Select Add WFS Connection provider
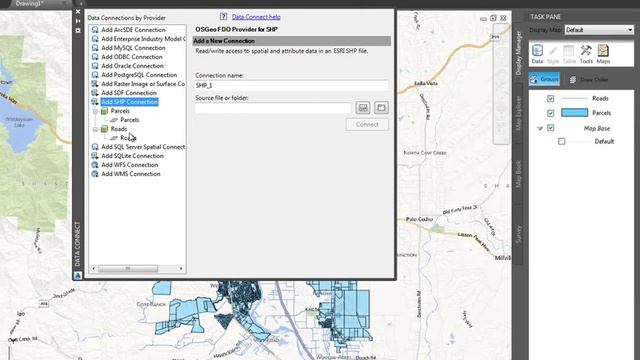 point(129,164)
